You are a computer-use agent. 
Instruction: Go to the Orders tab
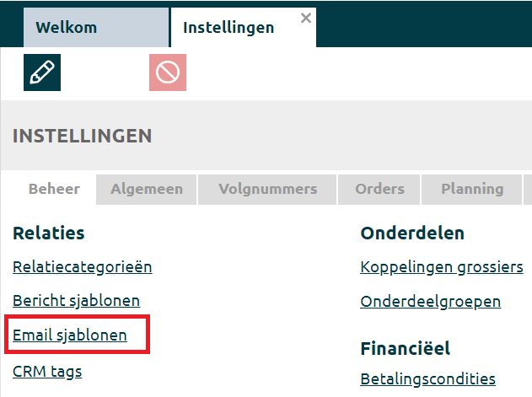(x=379, y=189)
